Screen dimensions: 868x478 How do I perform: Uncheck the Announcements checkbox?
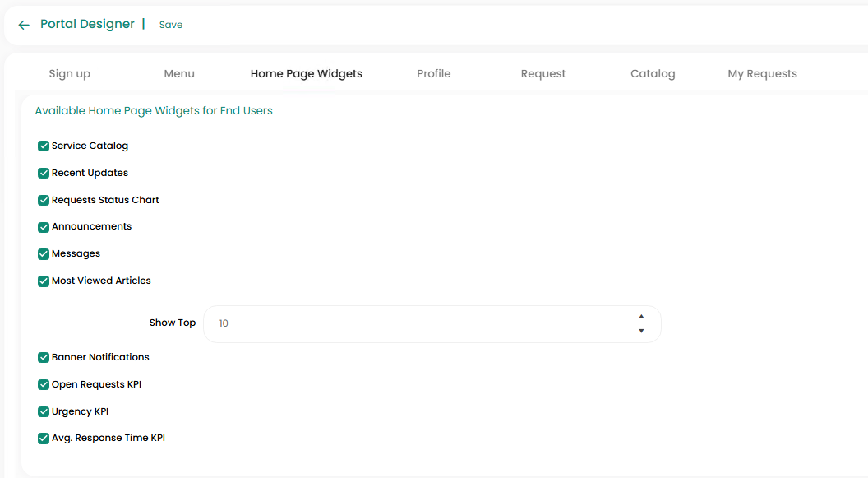(x=44, y=227)
